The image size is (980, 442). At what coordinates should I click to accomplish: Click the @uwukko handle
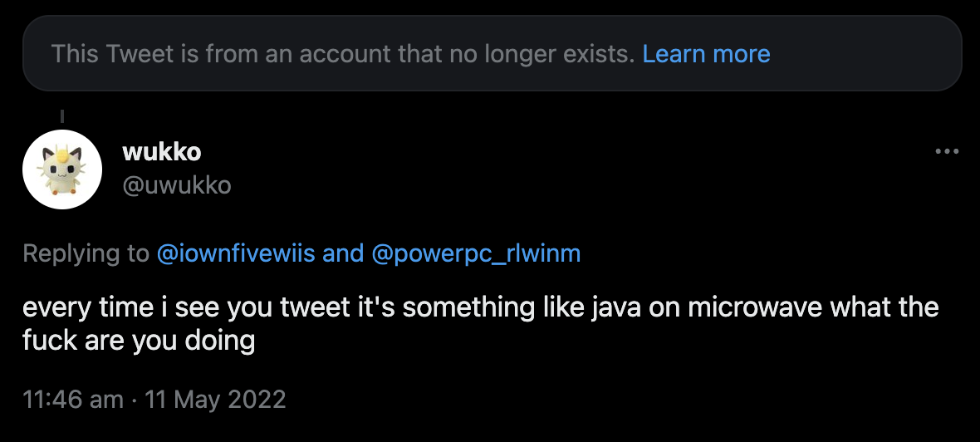[176, 184]
